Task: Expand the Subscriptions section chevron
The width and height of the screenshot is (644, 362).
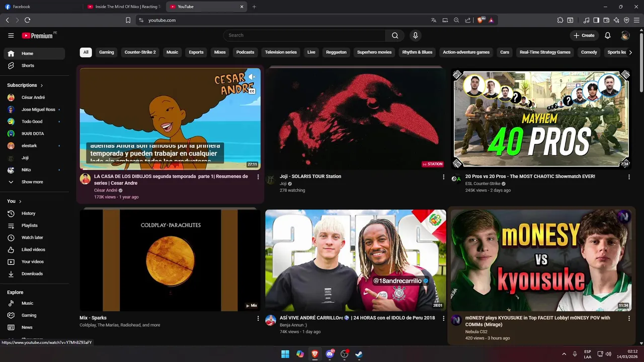Action: (42, 85)
